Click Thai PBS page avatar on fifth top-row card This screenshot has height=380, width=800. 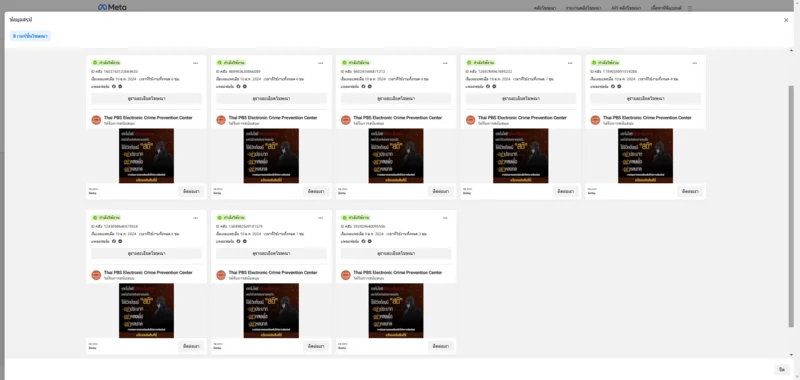pos(595,120)
